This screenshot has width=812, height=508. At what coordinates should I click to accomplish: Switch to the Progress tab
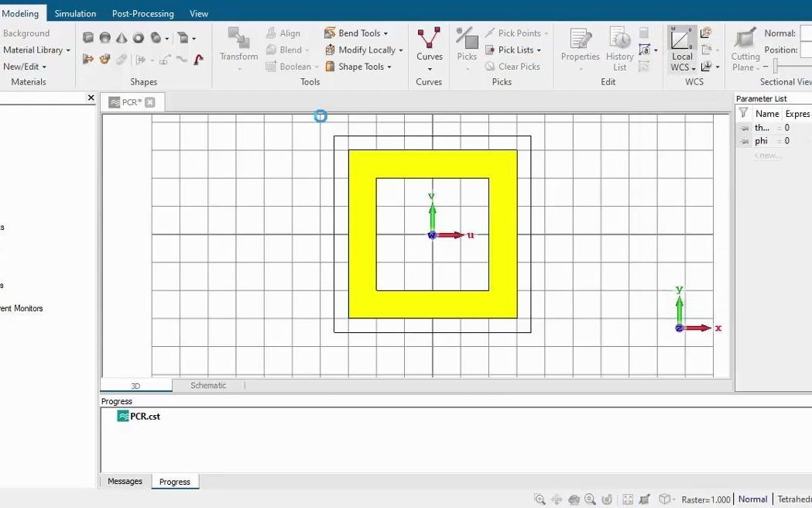[175, 482]
